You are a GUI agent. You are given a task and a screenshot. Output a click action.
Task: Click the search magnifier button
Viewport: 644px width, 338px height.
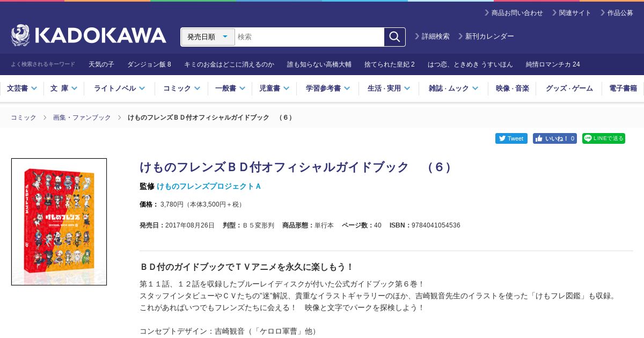(394, 37)
